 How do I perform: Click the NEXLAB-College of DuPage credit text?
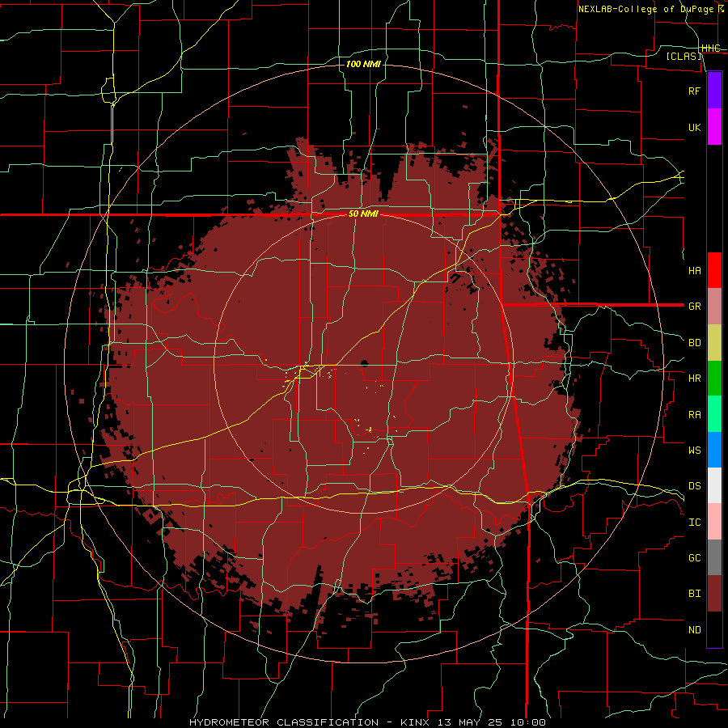pyautogui.click(x=645, y=9)
